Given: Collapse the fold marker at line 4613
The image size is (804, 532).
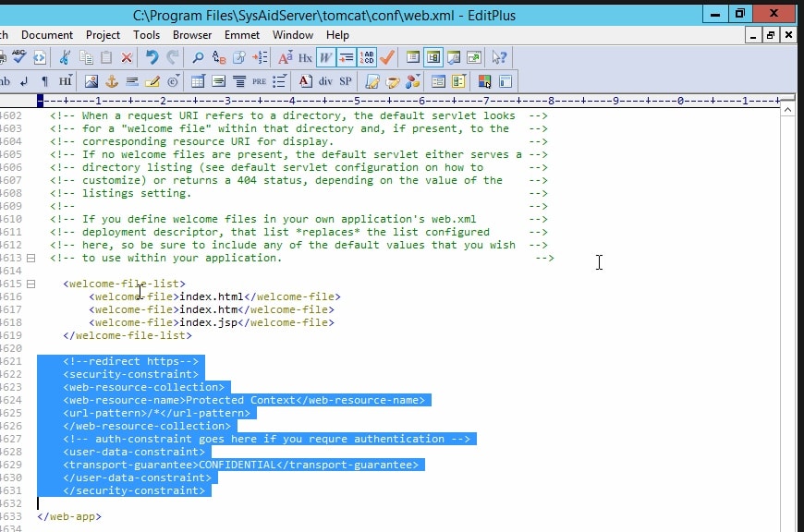Looking at the screenshot, I should 30,258.
